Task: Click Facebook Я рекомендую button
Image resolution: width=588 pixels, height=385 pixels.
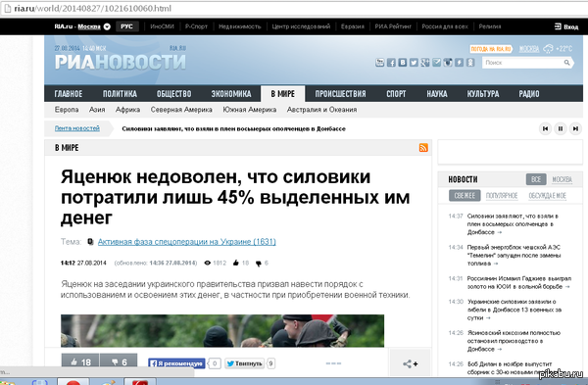Action: (176, 363)
